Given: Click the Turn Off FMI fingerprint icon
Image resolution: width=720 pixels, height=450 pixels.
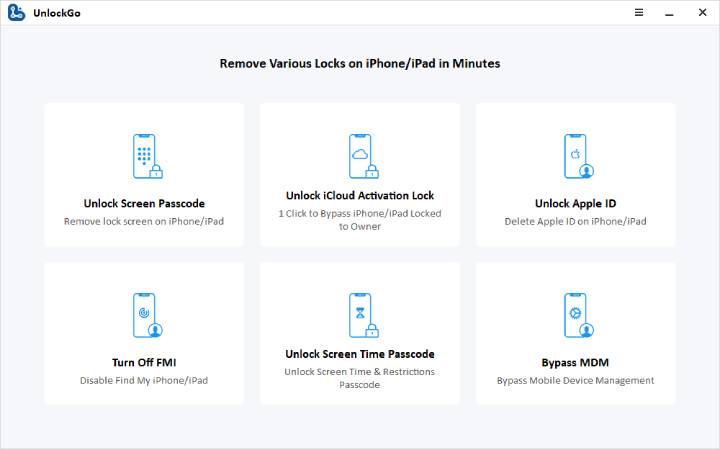Looking at the screenshot, I should click(146, 315).
